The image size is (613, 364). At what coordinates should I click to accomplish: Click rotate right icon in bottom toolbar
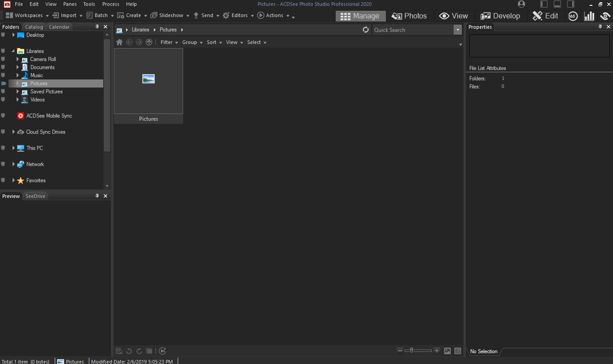(139, 351)
